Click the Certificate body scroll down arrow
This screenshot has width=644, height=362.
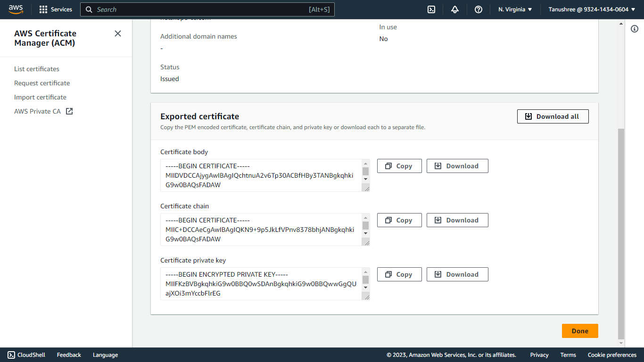tap(365, 180)
